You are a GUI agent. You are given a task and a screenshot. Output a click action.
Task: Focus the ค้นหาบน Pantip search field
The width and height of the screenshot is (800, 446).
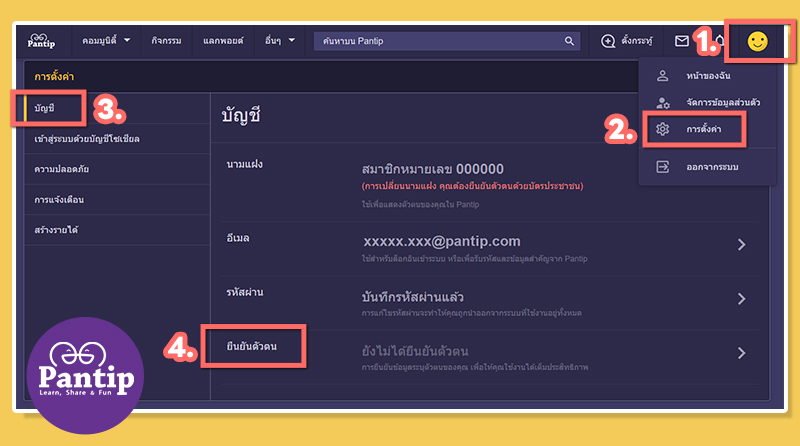click(x=446, y=41)
